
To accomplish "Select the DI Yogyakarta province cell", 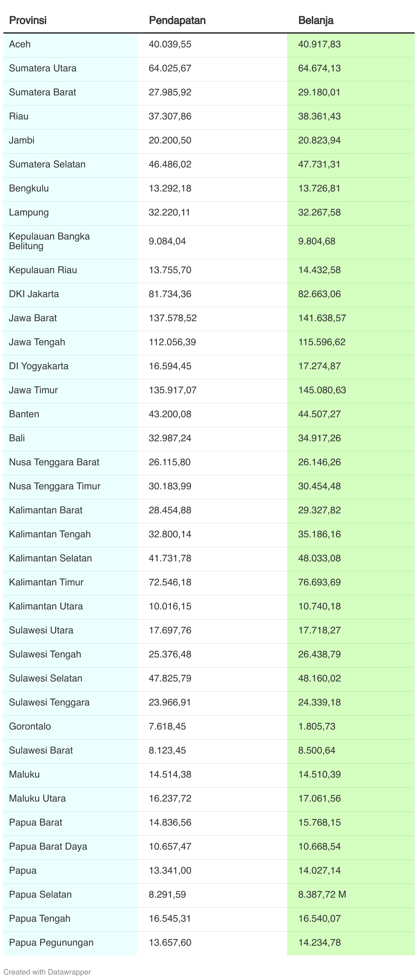I will tap(71, 366).
